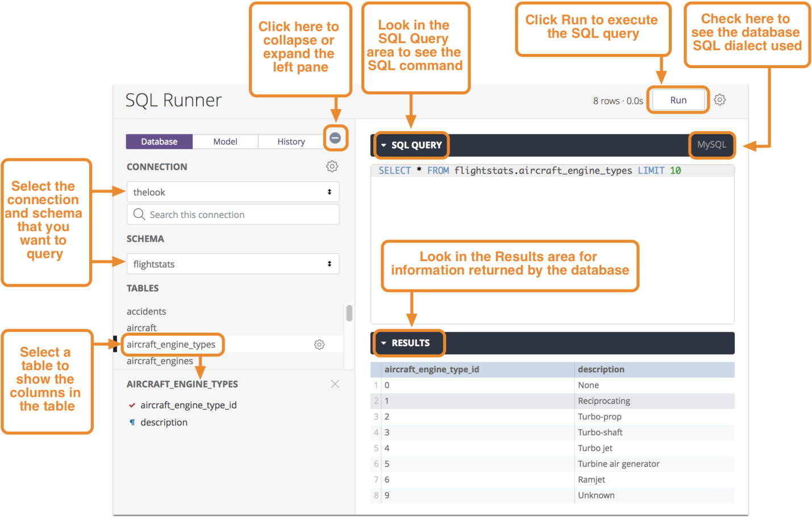
Task: Click the paragraph icon beside the description column
Action: pos(132,422)
